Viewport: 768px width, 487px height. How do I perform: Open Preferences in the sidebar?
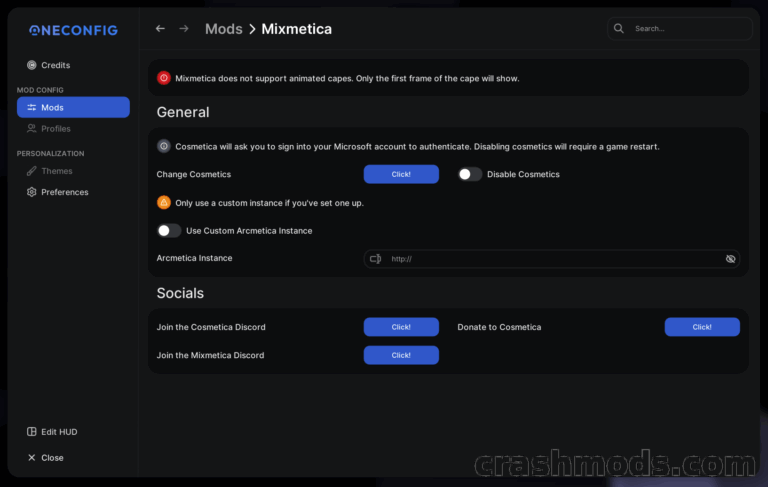pos(57,192)
